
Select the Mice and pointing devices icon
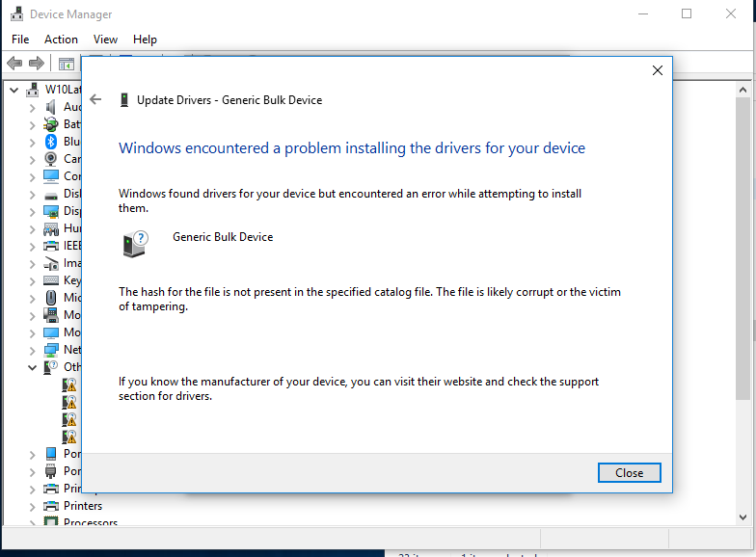tap(50, 298)
